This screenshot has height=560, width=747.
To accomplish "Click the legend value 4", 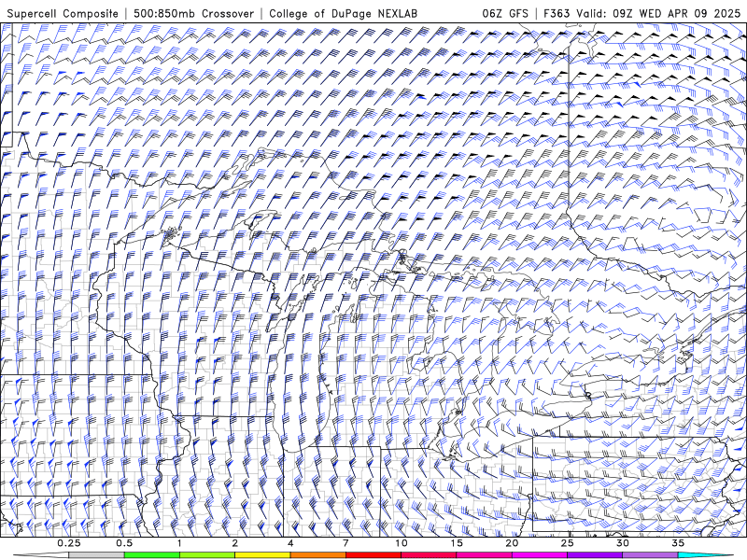I will (290, 543).
